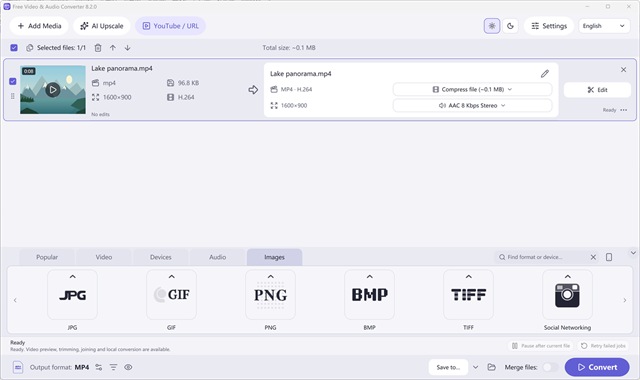Switch to the Devices tab

pyautogui.click(x=160, y=257)
